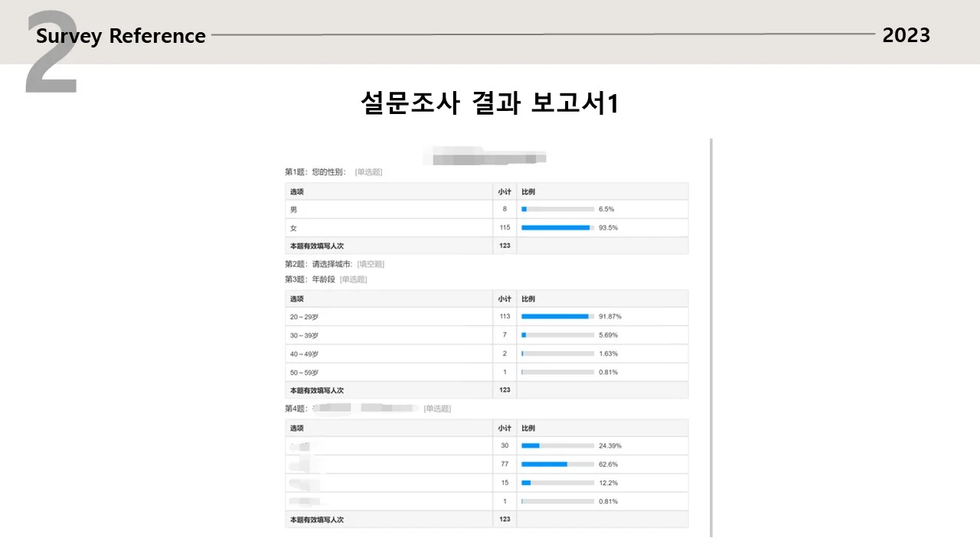Click the count '15' in the 第4题 table

coord(505,483)
